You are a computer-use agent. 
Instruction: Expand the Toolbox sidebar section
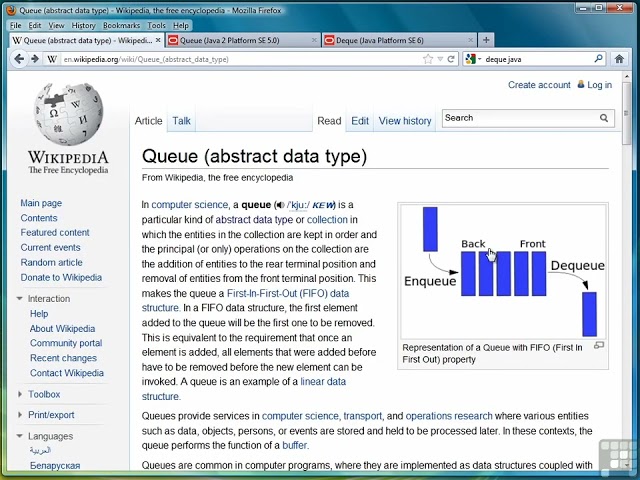[x=20, y=394]
